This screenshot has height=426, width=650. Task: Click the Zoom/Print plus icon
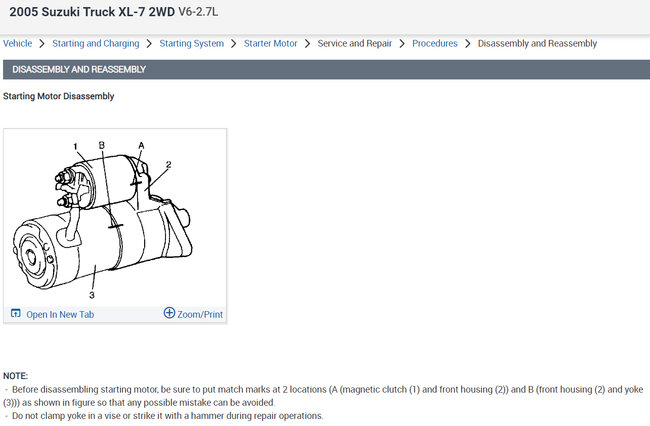(169, 312)
